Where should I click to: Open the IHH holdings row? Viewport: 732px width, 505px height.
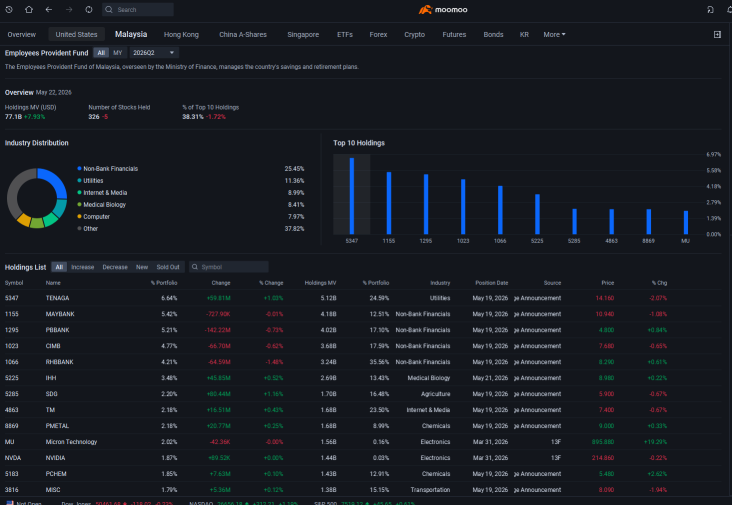click(363, 378)
